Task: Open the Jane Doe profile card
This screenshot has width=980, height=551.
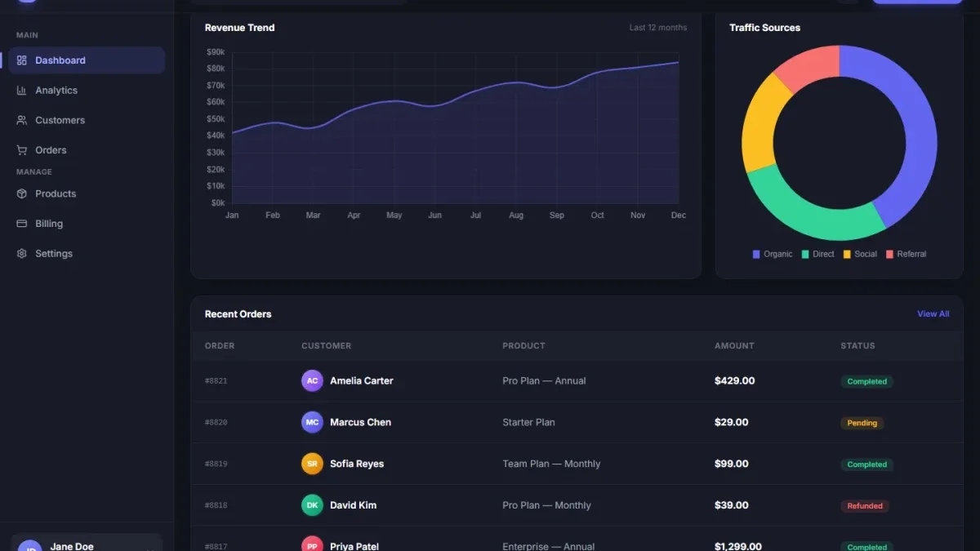Action: click(x=87, y=543)
